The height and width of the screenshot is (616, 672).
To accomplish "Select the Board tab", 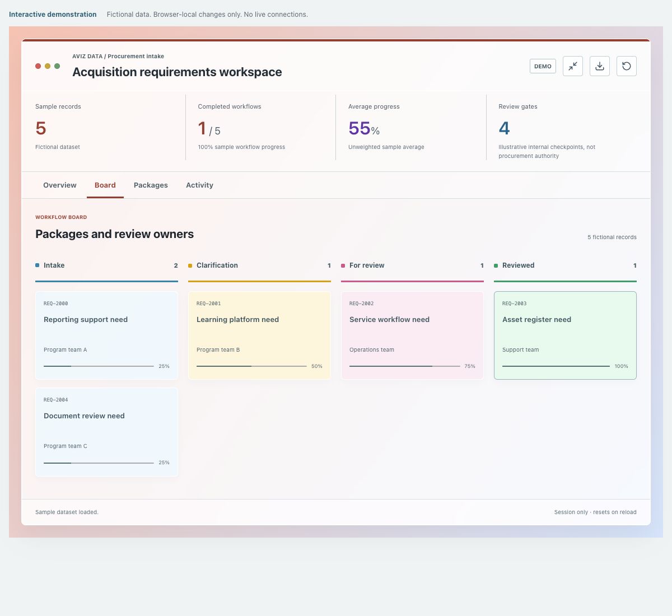I will (x=105, y=185).
